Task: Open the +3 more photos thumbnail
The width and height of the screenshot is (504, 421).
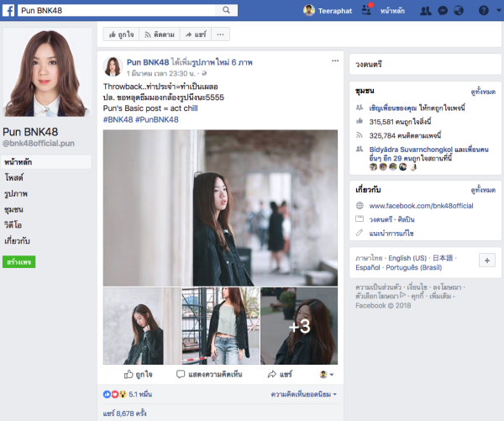Action: (299, 326)
